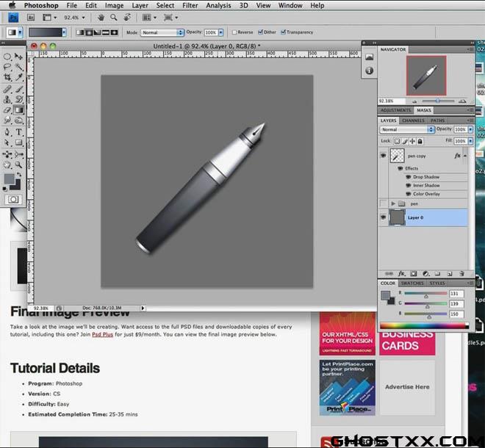Hide the Color Overlay effect
This screenshot has height=448, width=485.
click(x=408, y=194)
